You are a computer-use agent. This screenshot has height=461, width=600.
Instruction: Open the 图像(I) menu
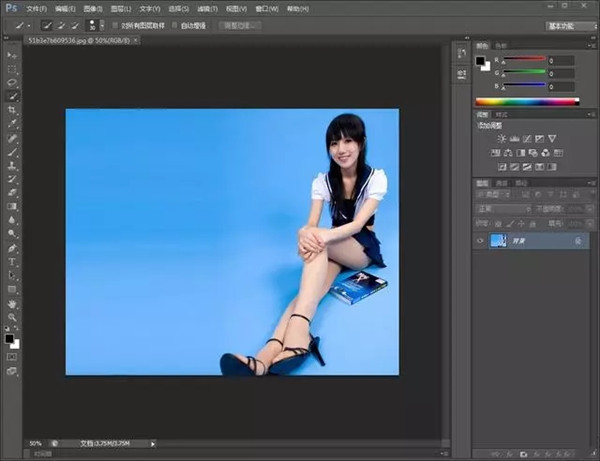tap(93, 8)
